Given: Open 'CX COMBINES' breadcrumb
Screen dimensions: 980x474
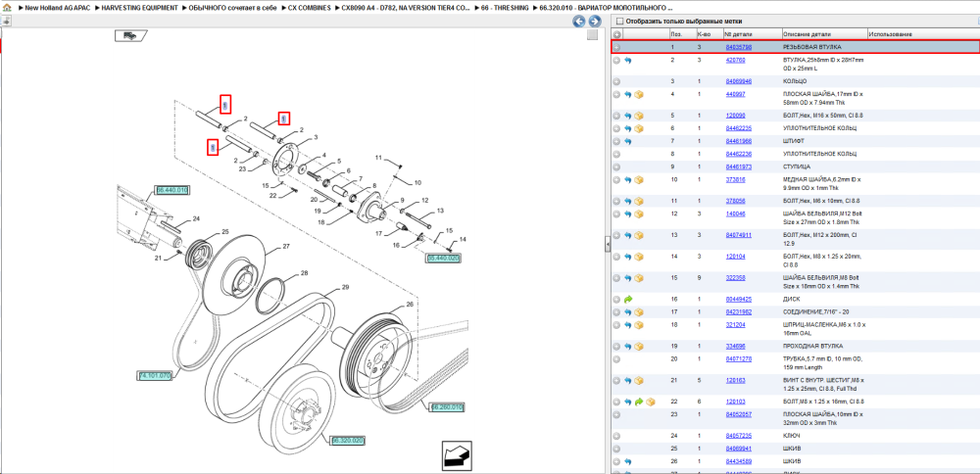Looking at the screenshot, I should [310, 8].
